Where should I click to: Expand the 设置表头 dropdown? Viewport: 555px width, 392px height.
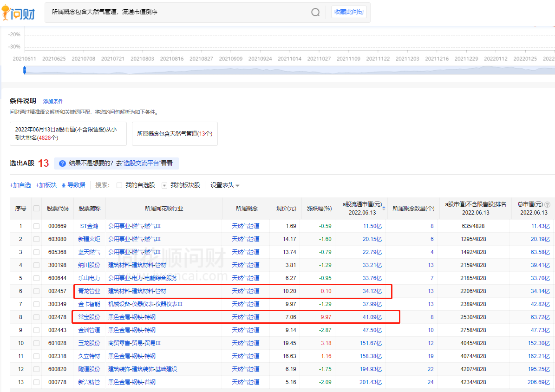(x=225, y=185)
